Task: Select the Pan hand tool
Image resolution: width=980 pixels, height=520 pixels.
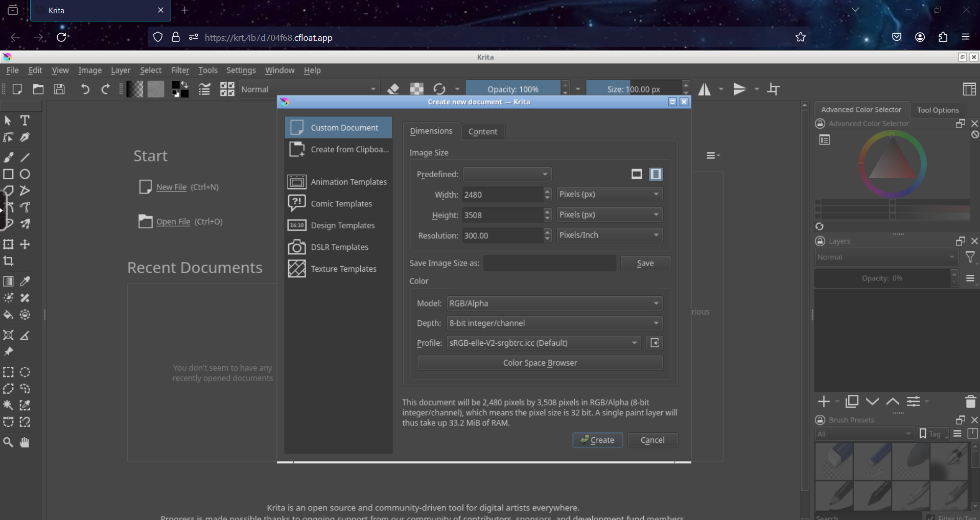Action: coord(25,442)
